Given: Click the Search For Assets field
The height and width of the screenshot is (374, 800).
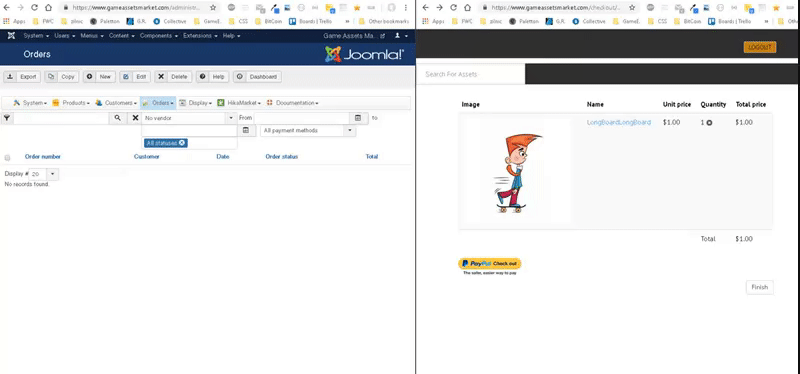Looking at the screenshot, I should click(470, 74).
